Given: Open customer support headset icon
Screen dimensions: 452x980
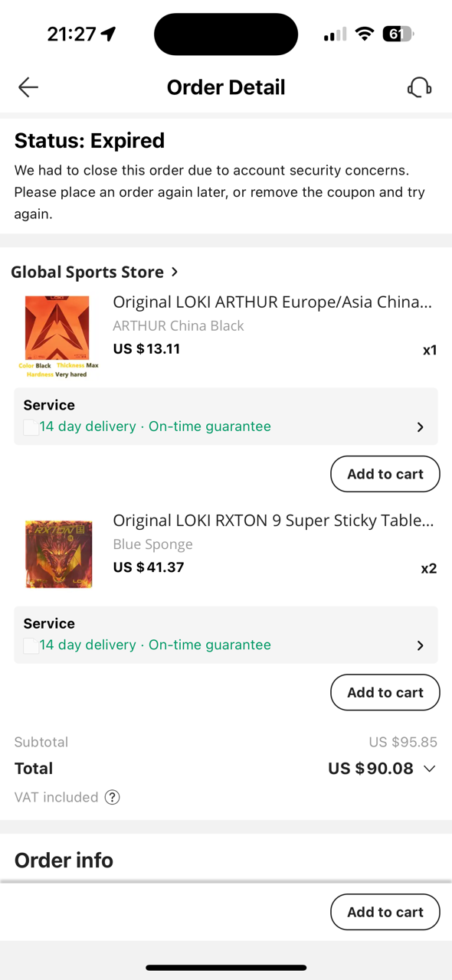Looking at the screenshot, I should [419, 87].
